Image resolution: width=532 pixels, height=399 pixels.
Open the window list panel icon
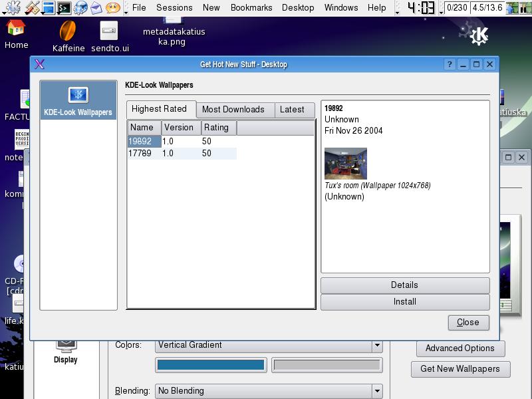tap(48, 7)
